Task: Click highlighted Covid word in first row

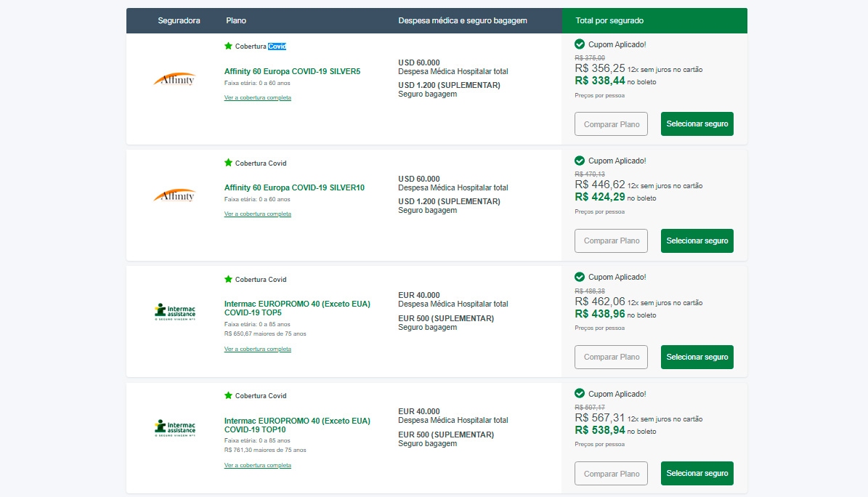Action: click(277, 47)
